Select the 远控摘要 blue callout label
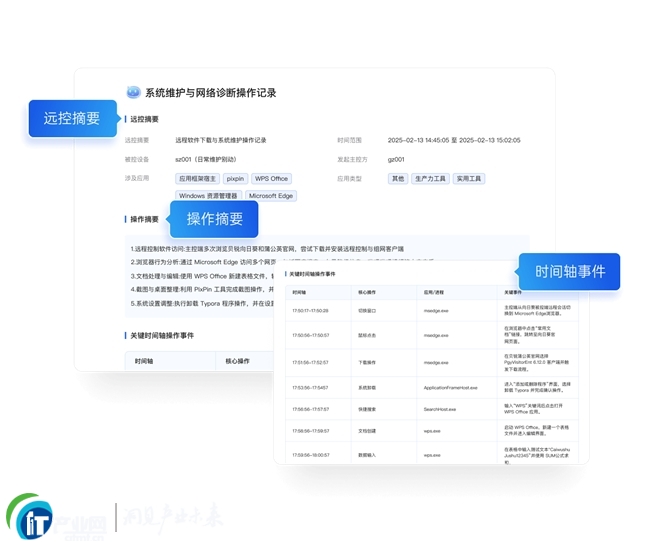The image size is (650, 542). point(71,118)
